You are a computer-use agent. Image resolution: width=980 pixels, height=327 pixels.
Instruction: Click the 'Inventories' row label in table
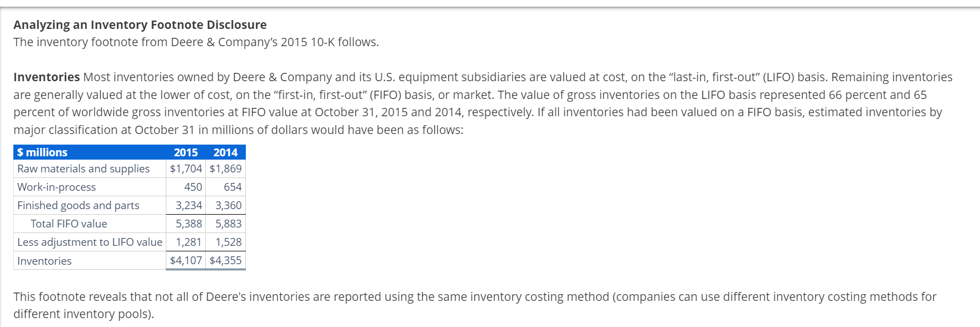(x=44, y=261)
